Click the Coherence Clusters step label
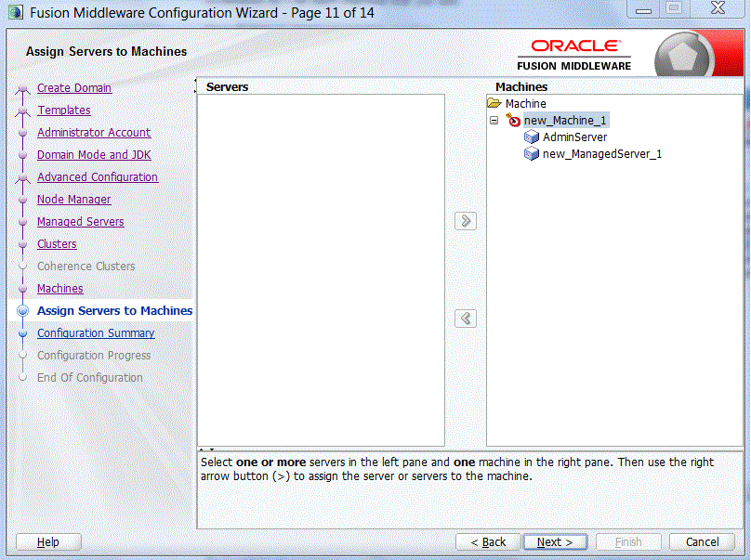 86,267
